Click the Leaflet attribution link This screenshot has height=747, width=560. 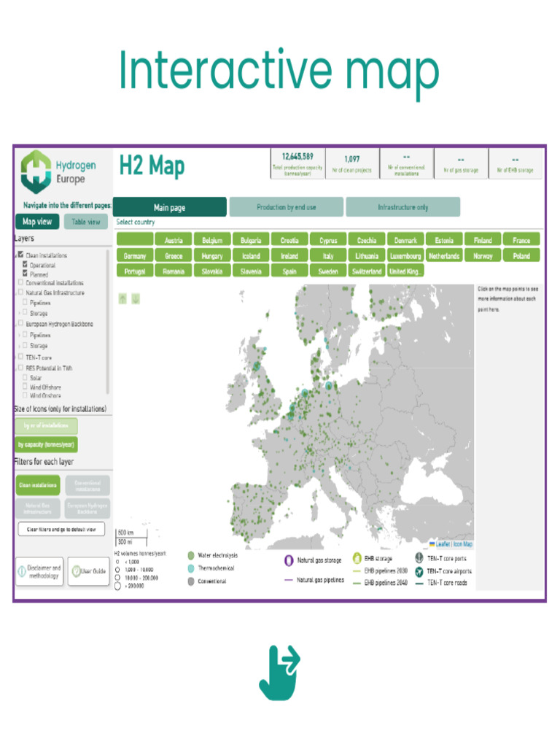(443, 544)
